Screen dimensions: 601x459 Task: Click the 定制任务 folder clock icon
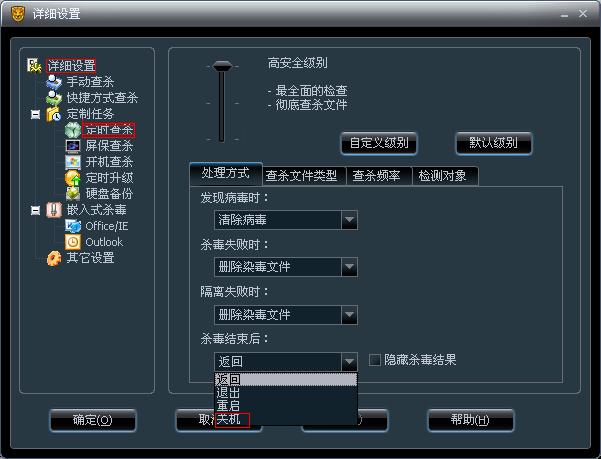coord(54,114)
